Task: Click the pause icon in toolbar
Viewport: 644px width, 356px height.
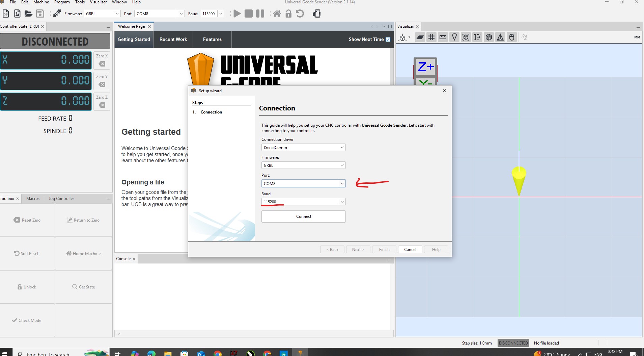Action: pos(260,14)
